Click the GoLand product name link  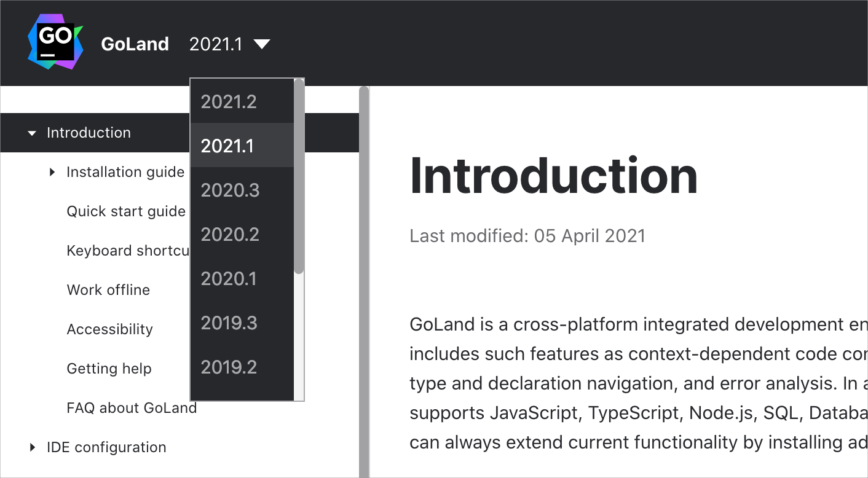pos(135,44)
